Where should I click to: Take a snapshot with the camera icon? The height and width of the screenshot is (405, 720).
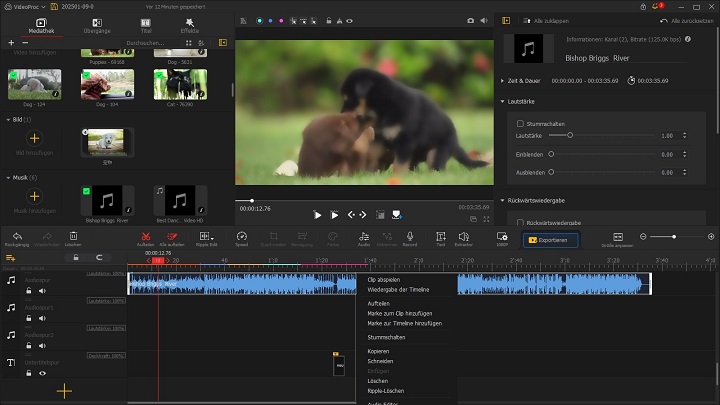(x=471, y=19)
